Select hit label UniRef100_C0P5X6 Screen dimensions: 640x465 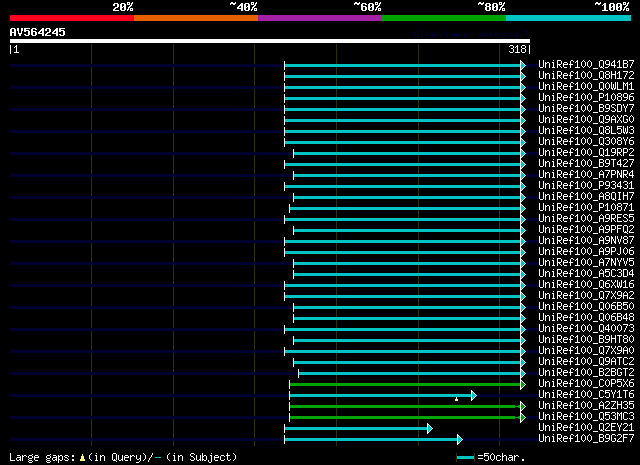tap(586, 384)
